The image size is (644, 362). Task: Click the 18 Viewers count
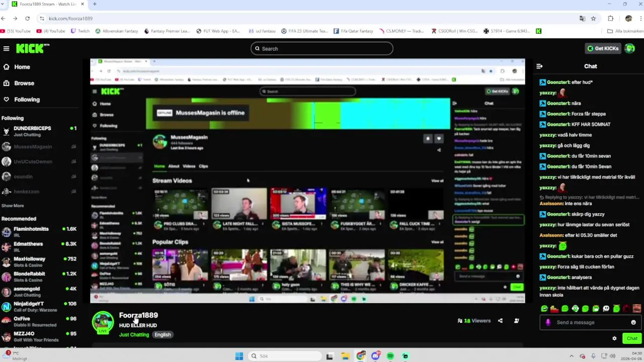click(474, 321)
